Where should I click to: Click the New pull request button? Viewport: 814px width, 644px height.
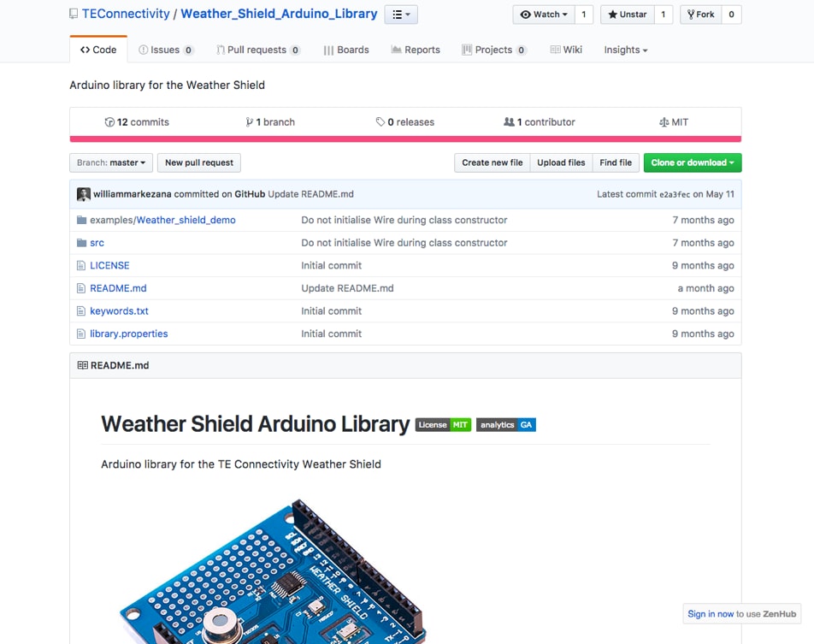tap(198, 162)
